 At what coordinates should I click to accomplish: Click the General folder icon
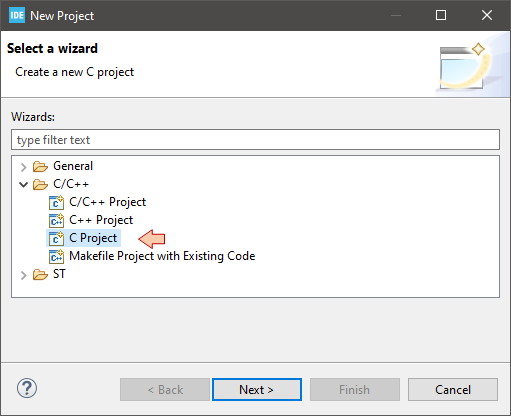pyautogui.click(x=40, y=166)
